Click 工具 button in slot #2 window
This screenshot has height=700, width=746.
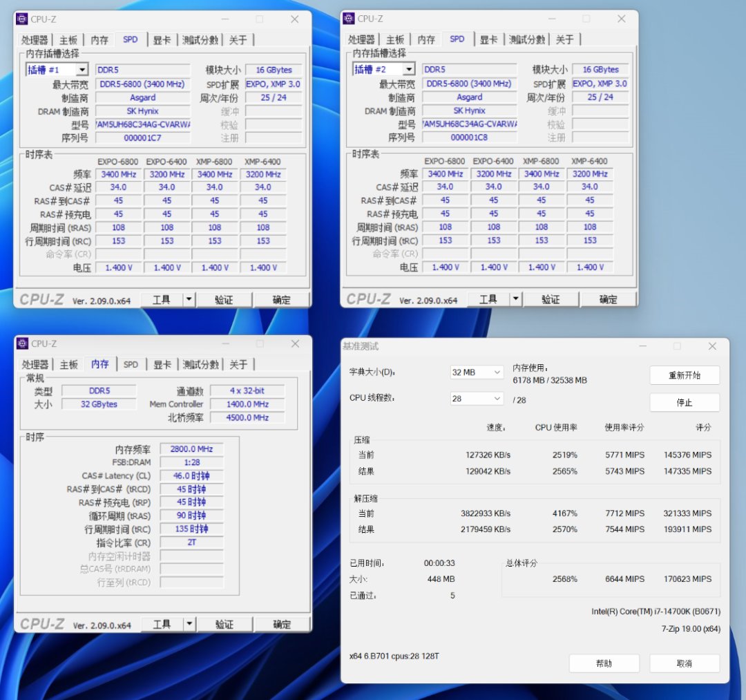pyautogui.click(x=488, y=299)
